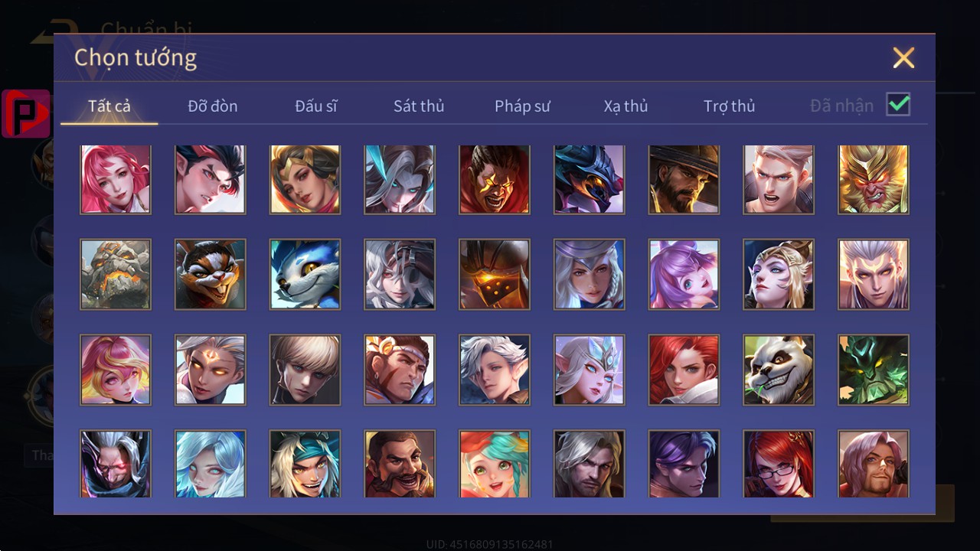Select the panda hero portrait
The width and height of the screenshot is (980, 551).
pos(779,370)
